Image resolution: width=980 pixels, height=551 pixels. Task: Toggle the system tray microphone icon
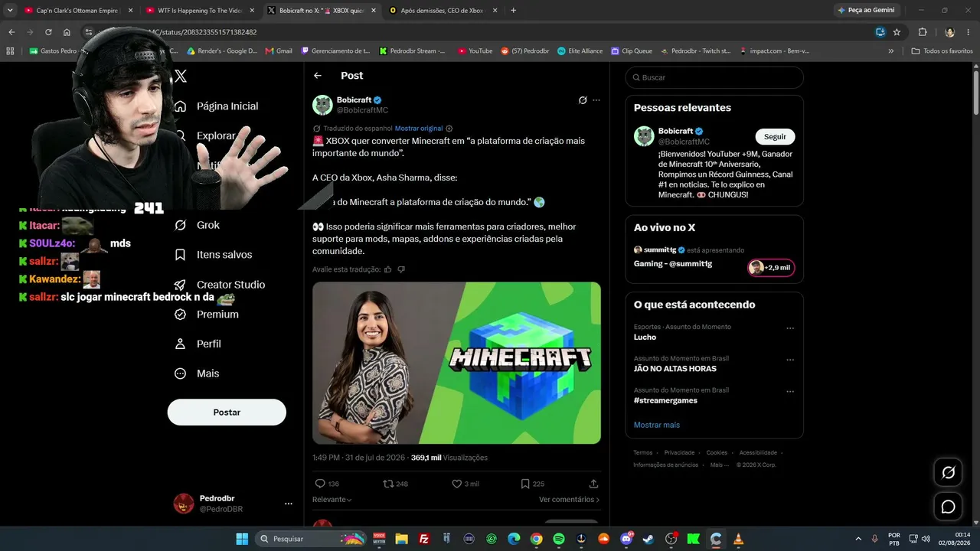coord(874,539)
